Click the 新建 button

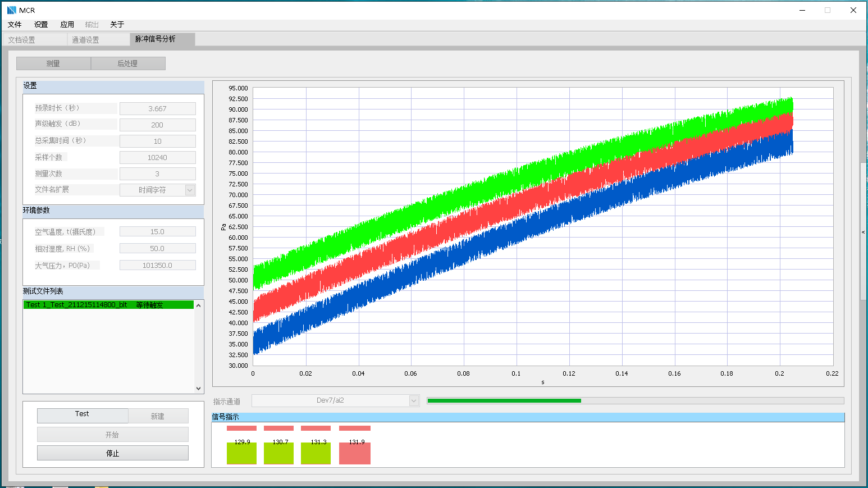[x=158, y=416]
